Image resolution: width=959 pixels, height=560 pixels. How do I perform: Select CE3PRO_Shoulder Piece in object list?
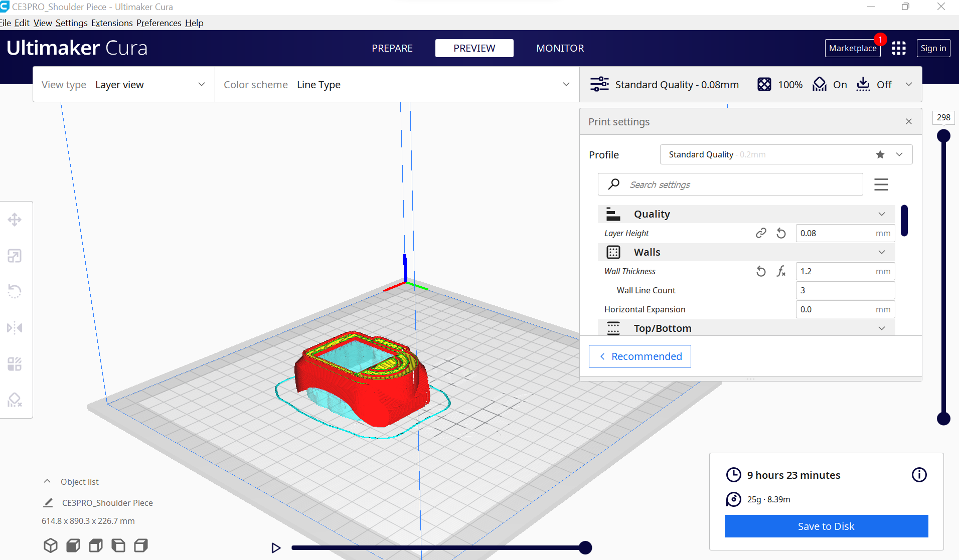(x=107, y=503)
